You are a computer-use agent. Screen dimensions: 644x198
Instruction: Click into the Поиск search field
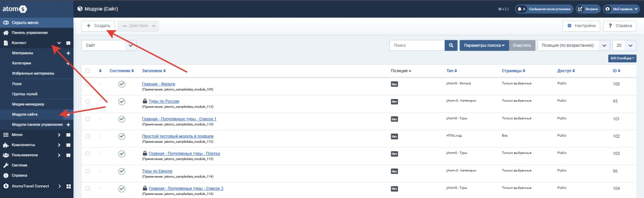coord(417,45)
